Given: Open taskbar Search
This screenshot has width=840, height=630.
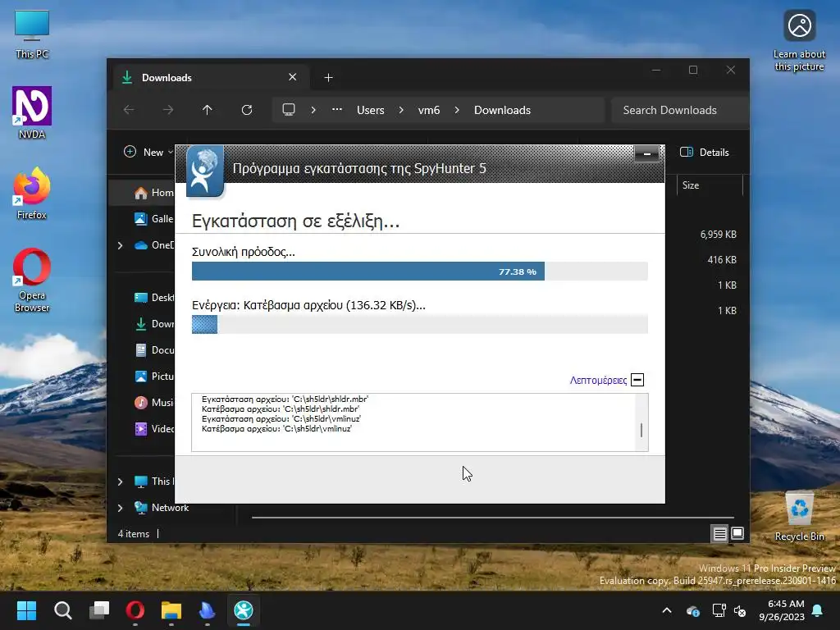Looking at the screenshot, I should pos(62,610).
